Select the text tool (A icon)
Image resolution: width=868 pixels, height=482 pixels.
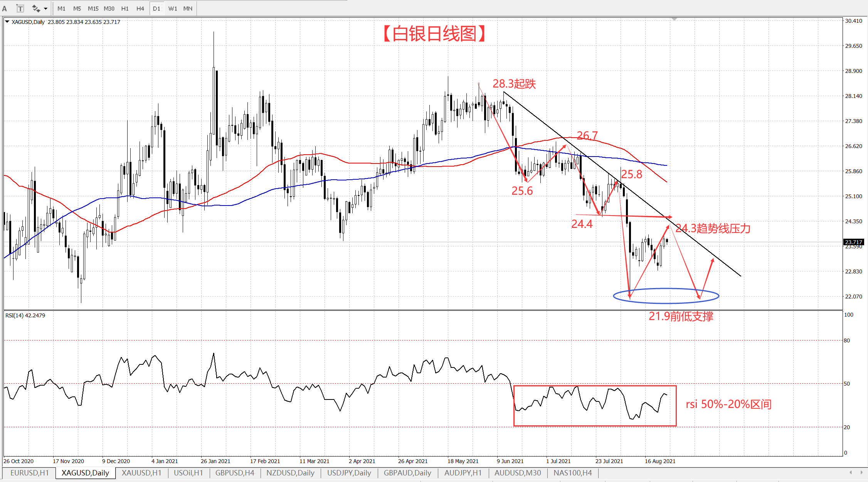(5, 8)
